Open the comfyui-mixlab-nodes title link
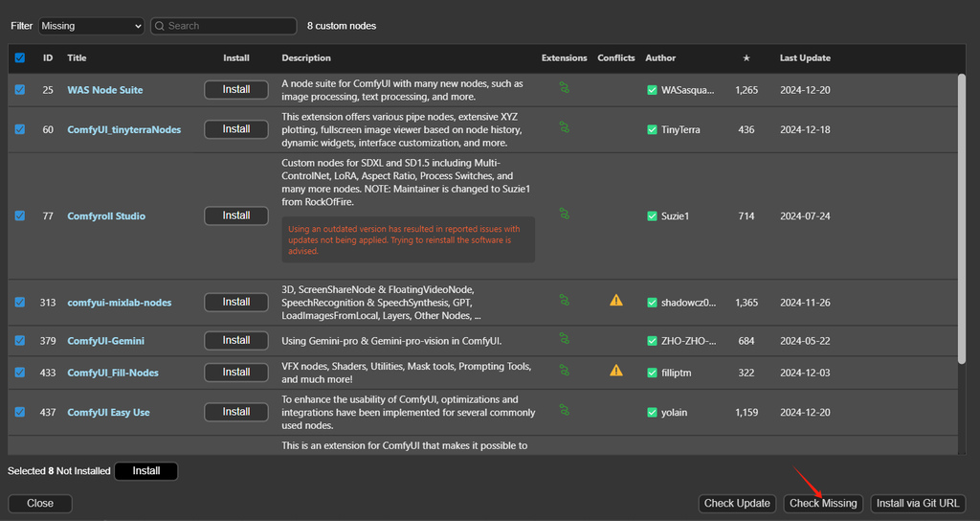Viewport: 980px width, 521px height. click(x=120, y=303)
